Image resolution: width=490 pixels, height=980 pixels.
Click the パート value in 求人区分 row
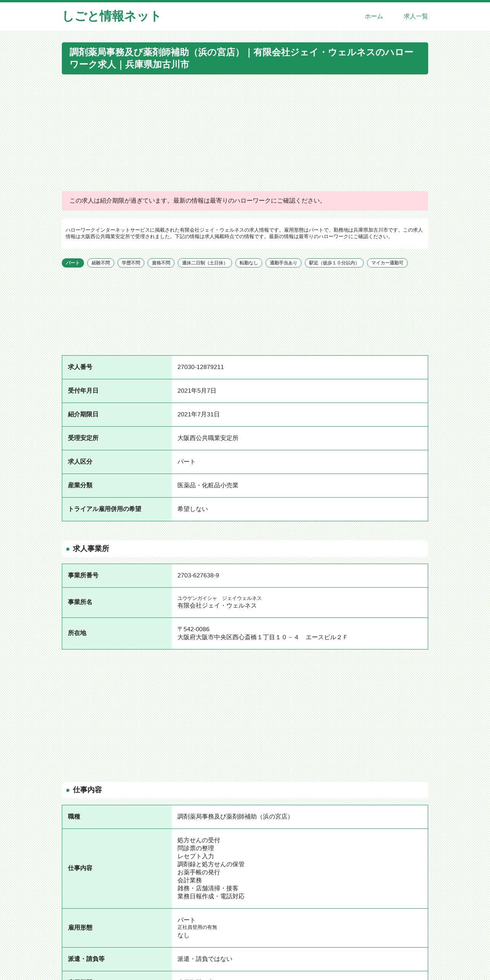[187, 462]
